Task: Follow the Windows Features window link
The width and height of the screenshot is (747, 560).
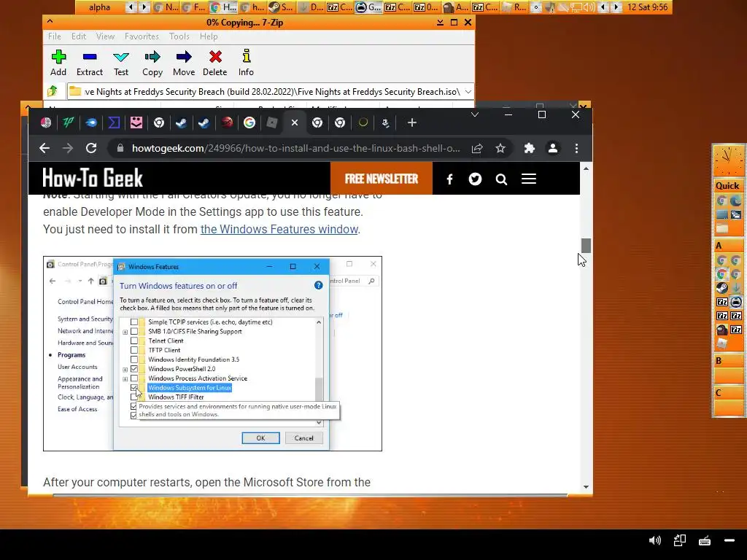Action: [x=279, y=229]
